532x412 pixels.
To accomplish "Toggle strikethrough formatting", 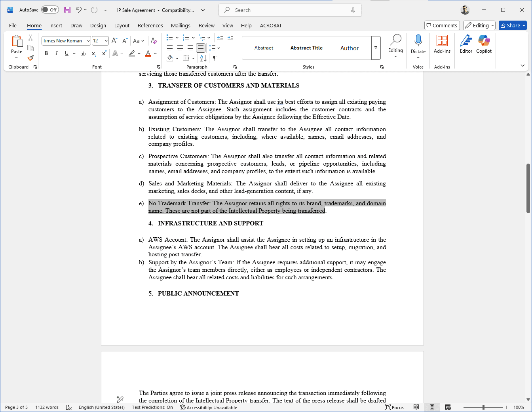I will click(x=83, y=53).
